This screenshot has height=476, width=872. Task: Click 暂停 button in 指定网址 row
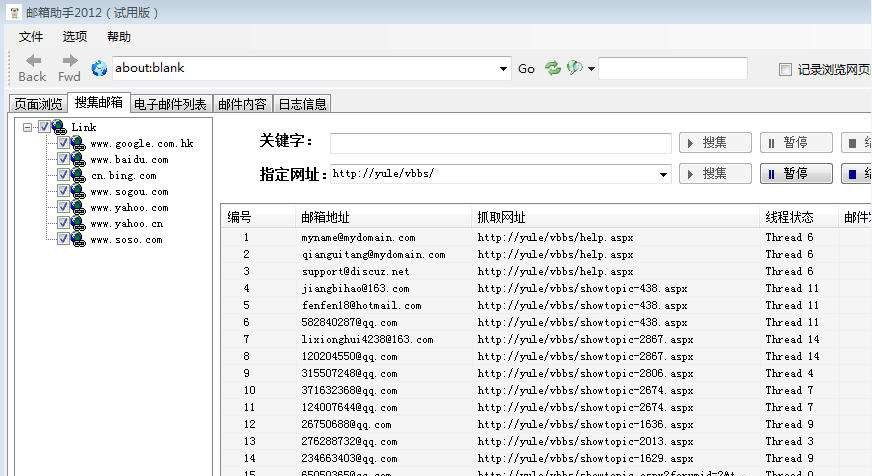tap(796, 173)
